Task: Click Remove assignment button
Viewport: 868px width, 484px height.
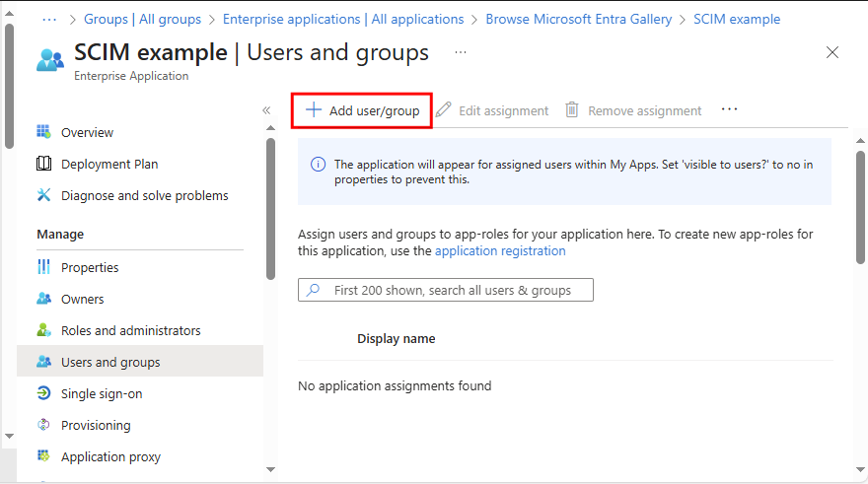Action: tap(632, 110)
